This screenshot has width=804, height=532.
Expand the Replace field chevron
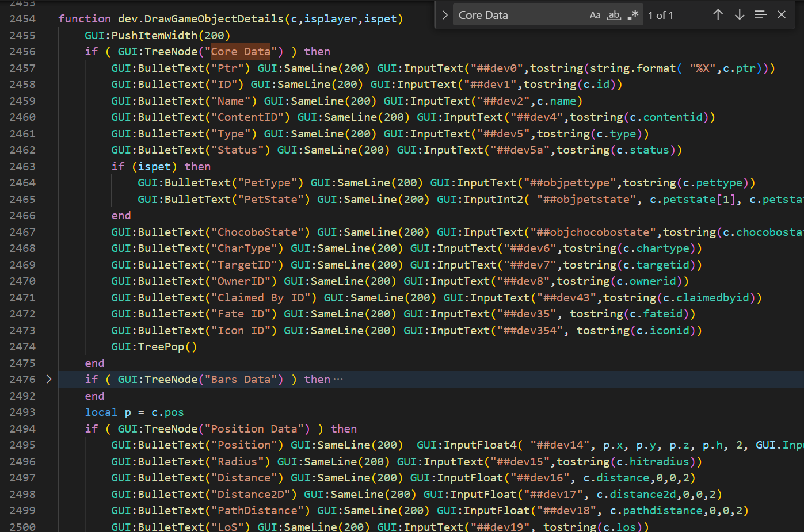coord(445,15)
